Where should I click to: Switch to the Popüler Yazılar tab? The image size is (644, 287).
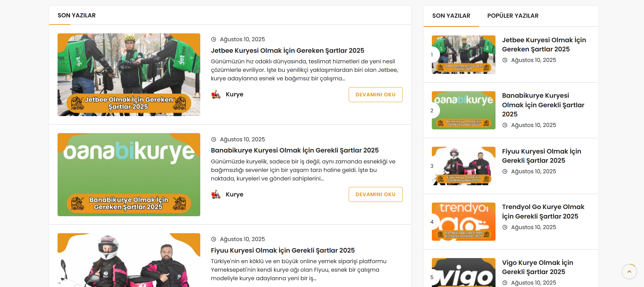point(513,16)
